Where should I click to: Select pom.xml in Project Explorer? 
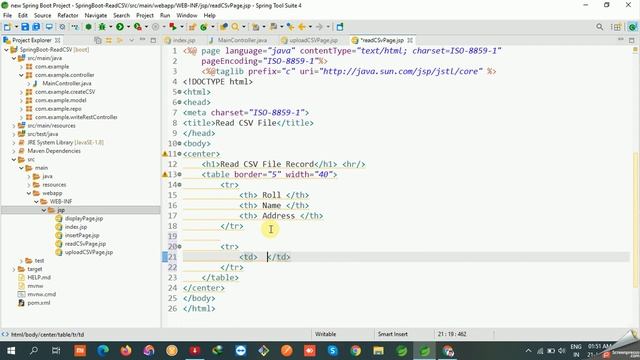pos(39,303)
